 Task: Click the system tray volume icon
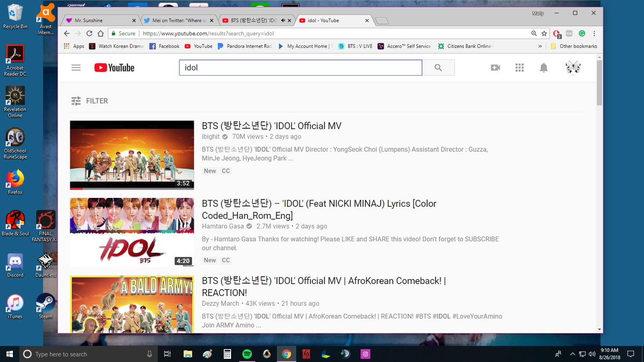click(592, 354)
